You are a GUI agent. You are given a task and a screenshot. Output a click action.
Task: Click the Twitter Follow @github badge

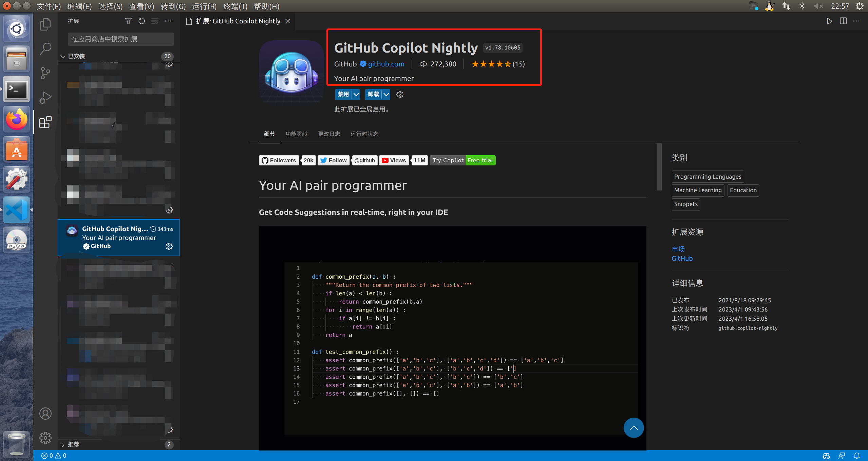347,160
